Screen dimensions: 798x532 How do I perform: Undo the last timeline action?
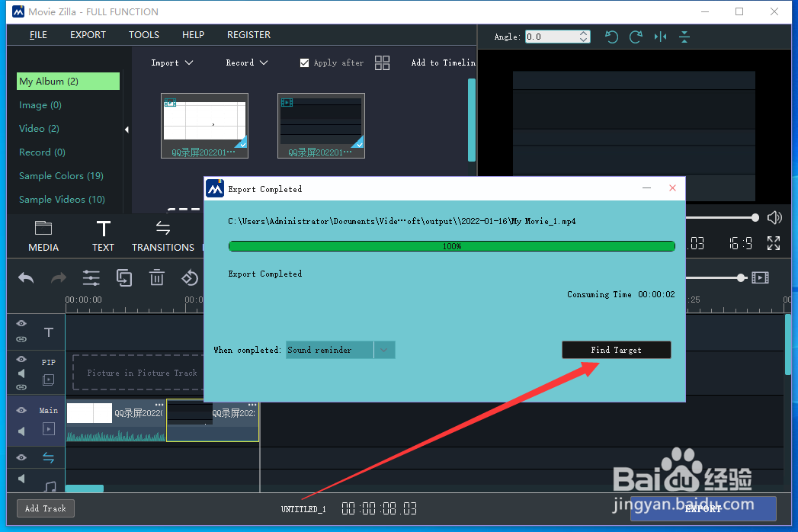coord(26,278)
